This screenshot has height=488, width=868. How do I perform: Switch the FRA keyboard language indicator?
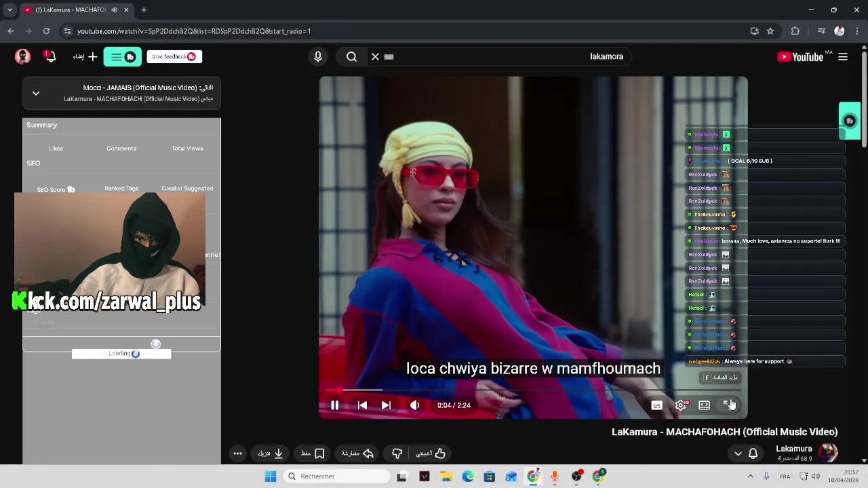(x=785, y=476)
